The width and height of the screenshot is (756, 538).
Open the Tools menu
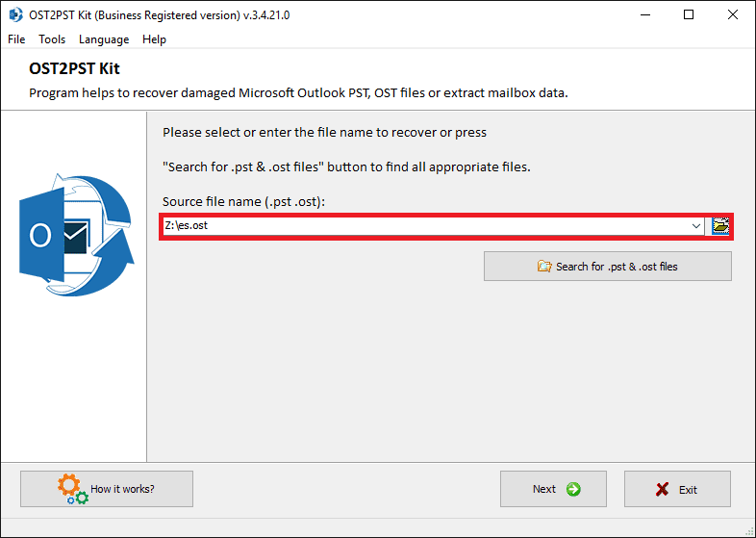pos(52,39)
